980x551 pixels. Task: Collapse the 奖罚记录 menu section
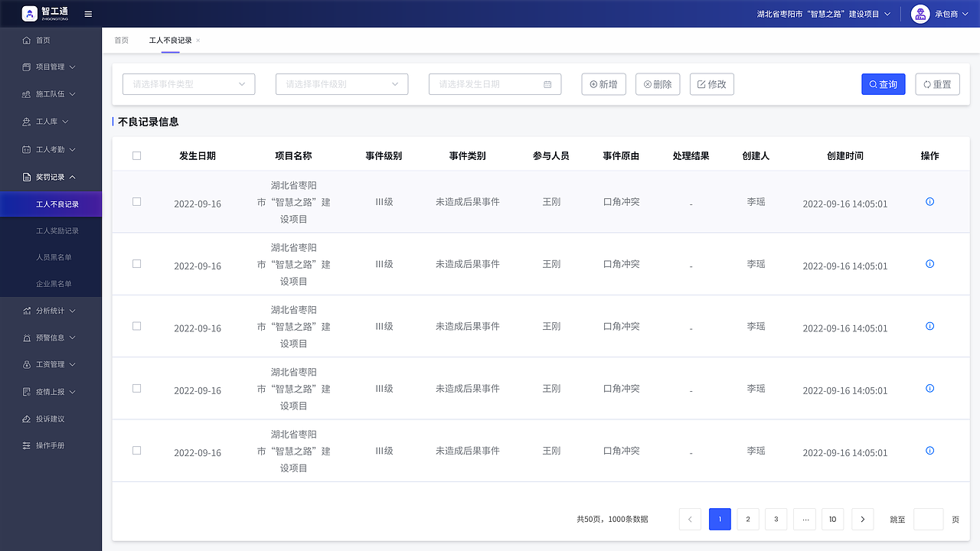pyautogui.click(x=50, y=176)
